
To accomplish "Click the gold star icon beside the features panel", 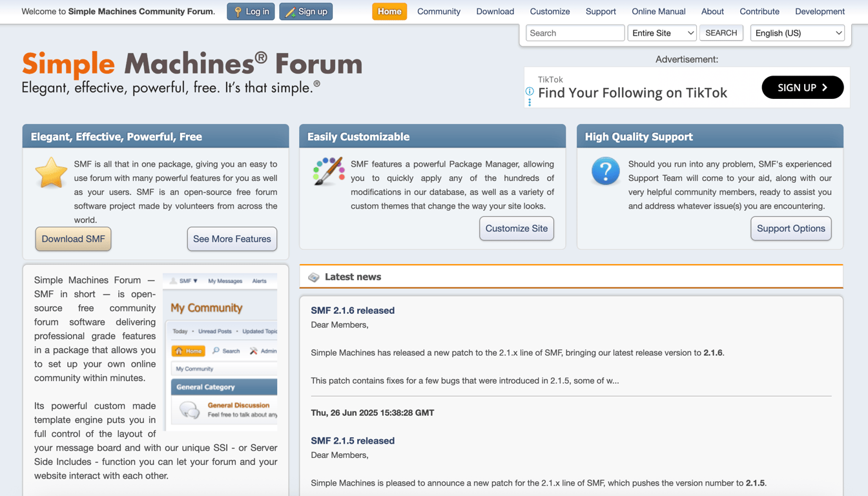I will click(x=51, y=172).
